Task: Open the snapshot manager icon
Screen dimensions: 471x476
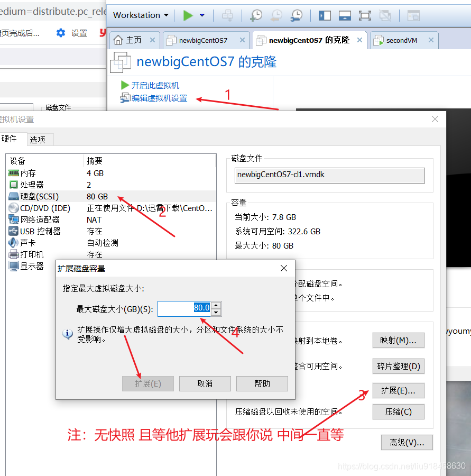Action: tap(296, 15)
